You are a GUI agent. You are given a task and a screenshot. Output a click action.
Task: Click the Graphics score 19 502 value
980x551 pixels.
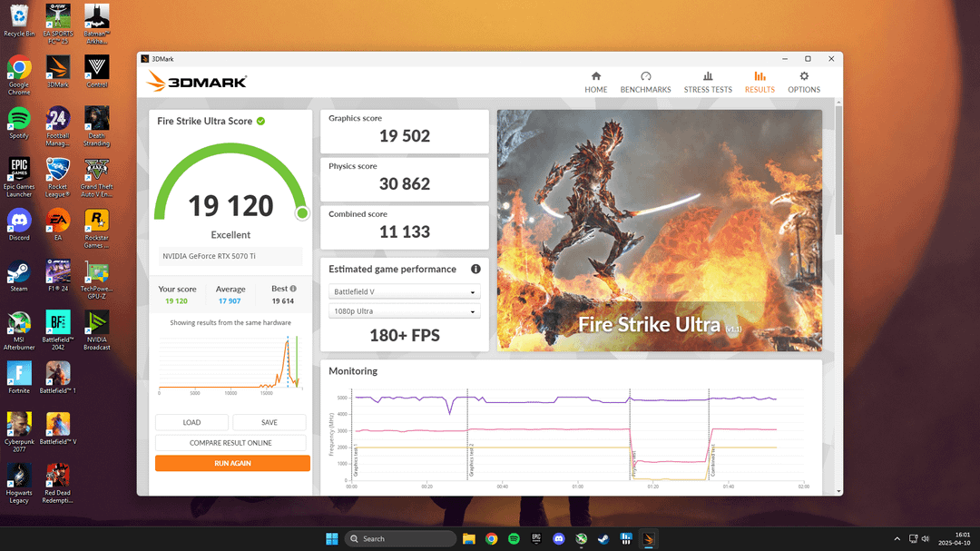click(405, 136)
